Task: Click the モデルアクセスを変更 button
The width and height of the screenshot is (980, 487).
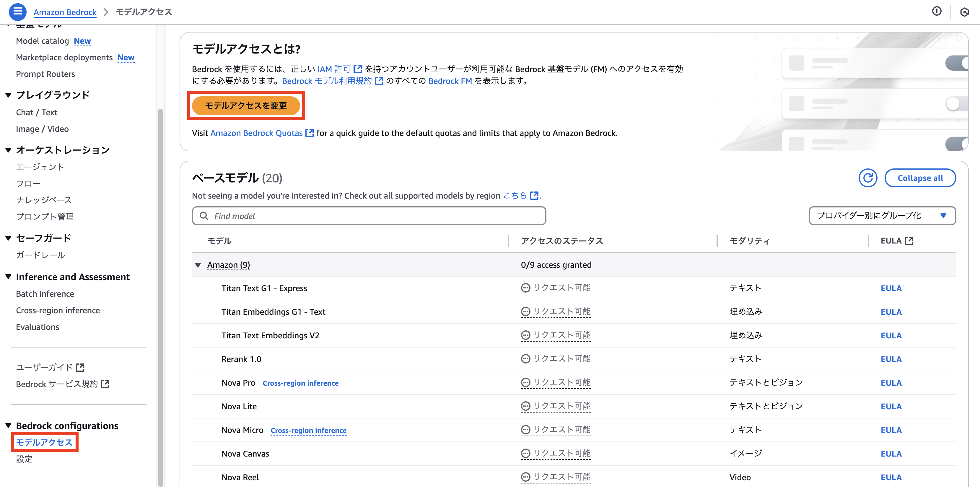Action: tap(246, 105)
